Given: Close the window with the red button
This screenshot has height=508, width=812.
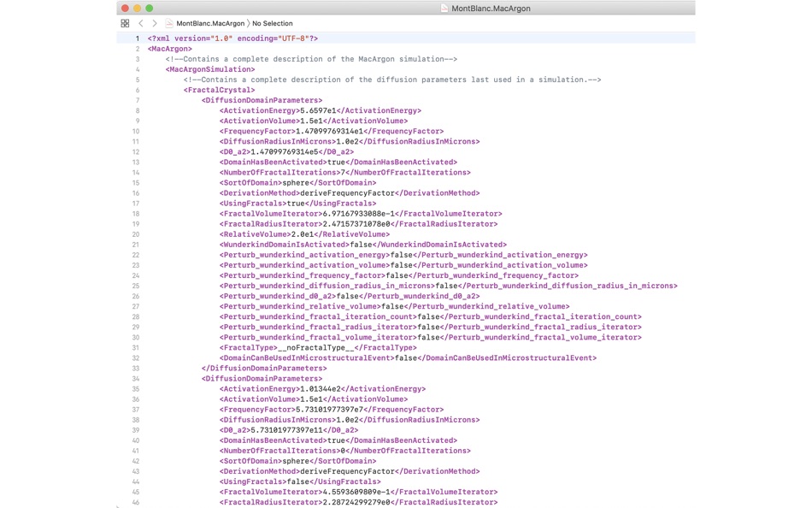Looking at the screenshot, I should coord(125,8).
